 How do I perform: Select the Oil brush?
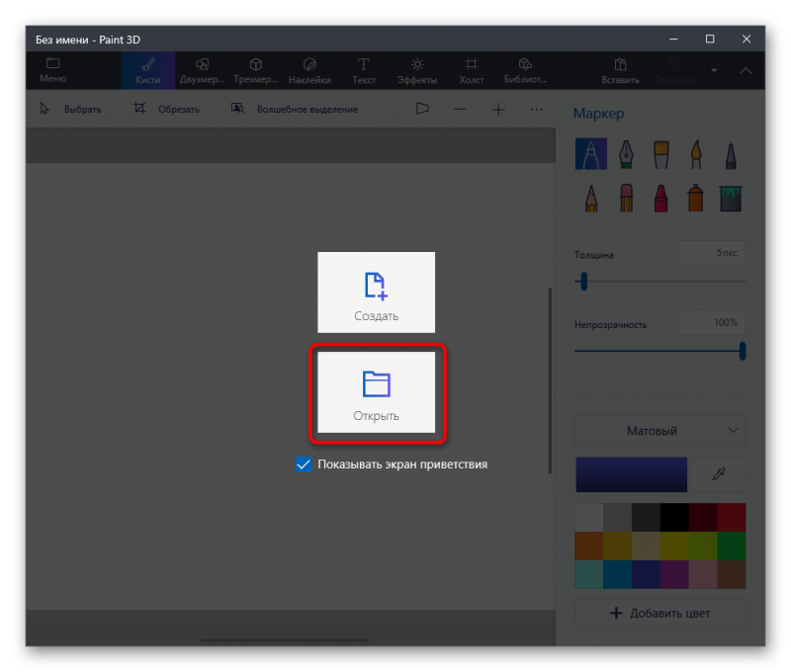click(x=660, y=154)
